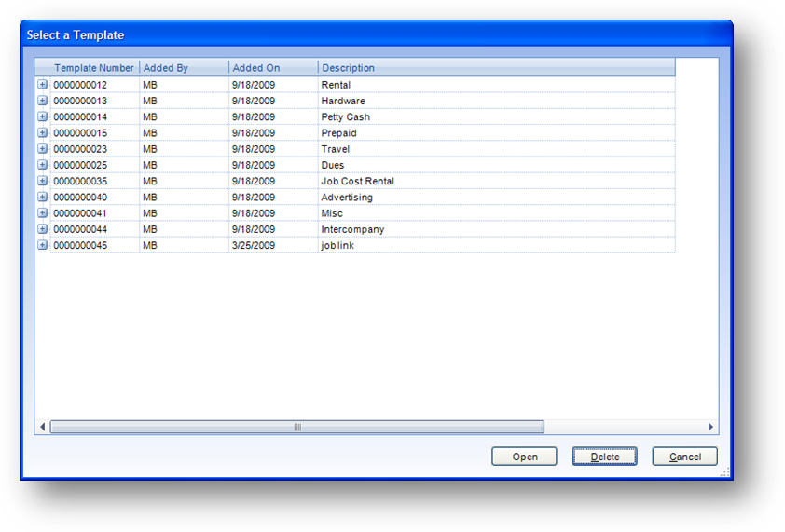Expand the Hardware template row
The height and width of the screenshot is (532, 785).
click(42, 101)
